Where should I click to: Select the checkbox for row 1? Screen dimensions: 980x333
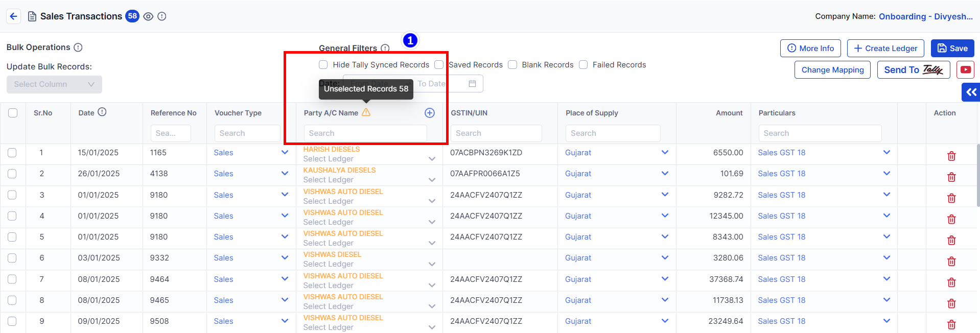(12, 153)
